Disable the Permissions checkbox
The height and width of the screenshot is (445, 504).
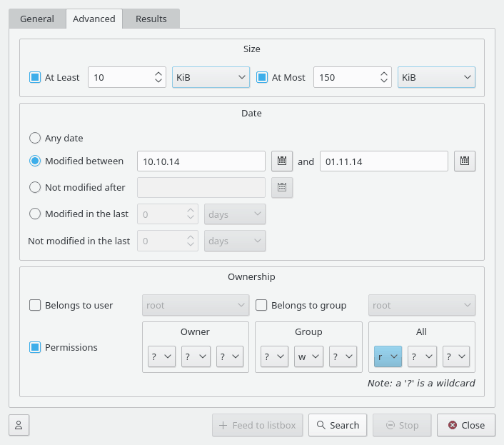click(x=35, y=347)
